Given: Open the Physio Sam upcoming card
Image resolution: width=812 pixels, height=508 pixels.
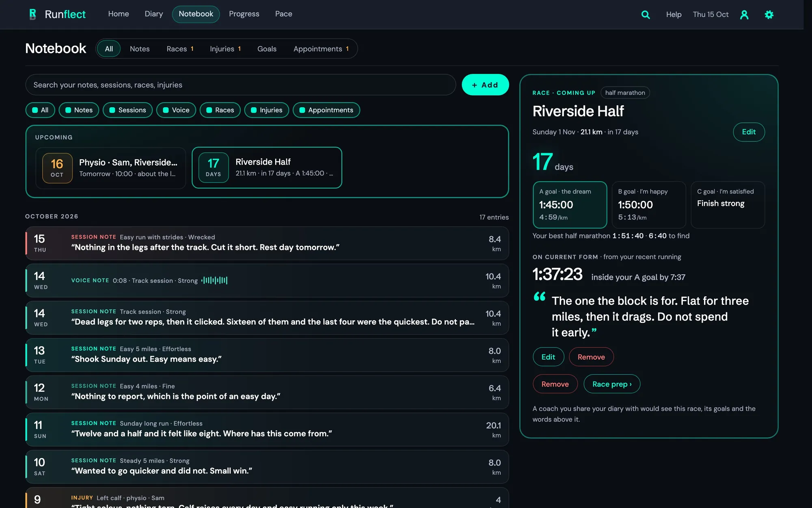Looking at the screenshot, I should 111,168.
